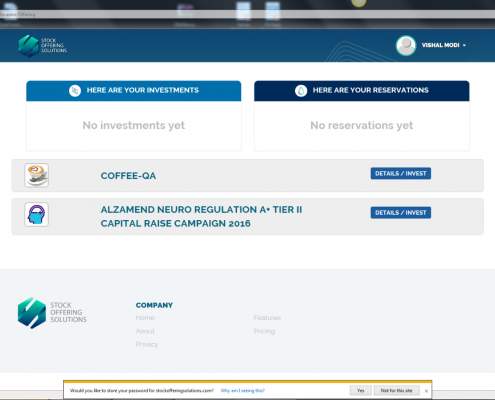Image resolution: width=495 pixels, height=400 pixels.
Task: Expand the Vishal Modi account dropdown
Action: pyautogui.click(x=444, y=45)
